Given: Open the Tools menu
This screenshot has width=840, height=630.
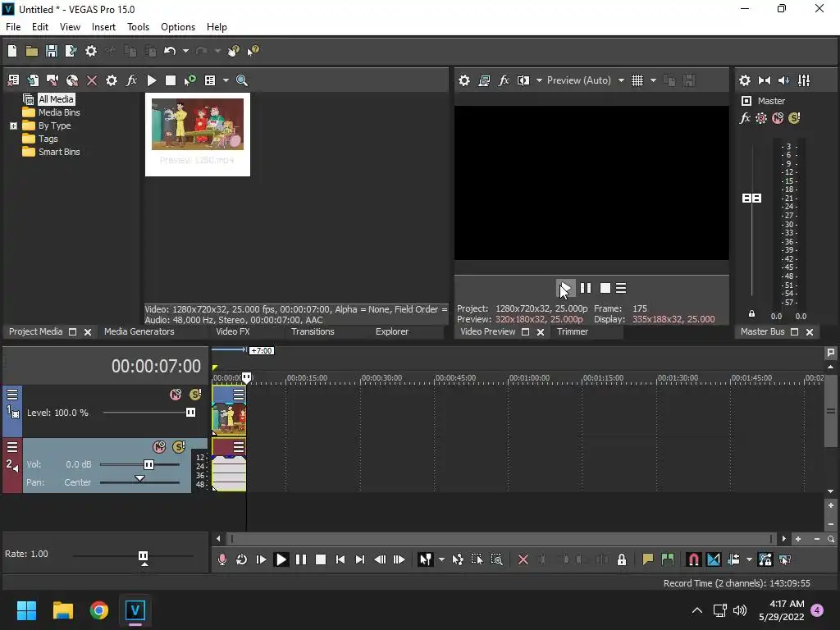Looking at the screenshot, I should 138,27.
